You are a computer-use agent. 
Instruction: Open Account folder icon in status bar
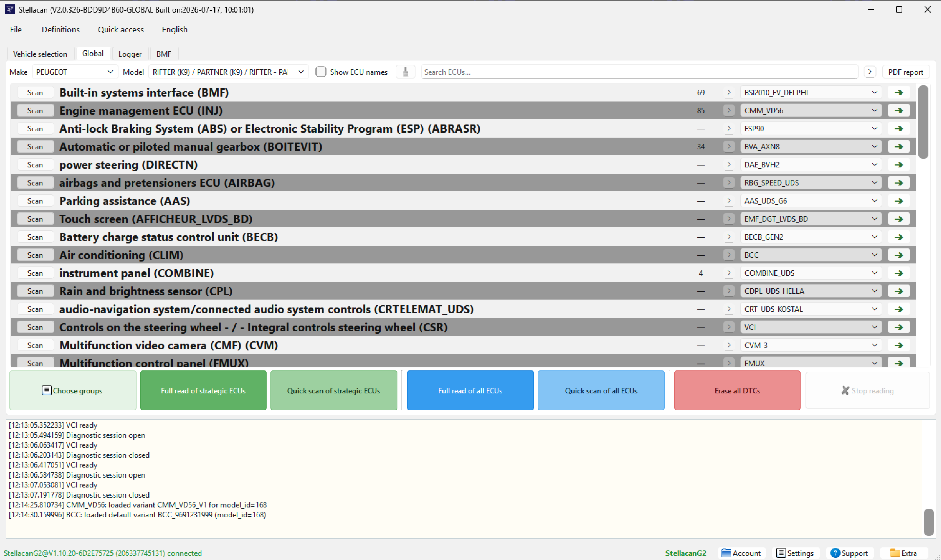742,553
